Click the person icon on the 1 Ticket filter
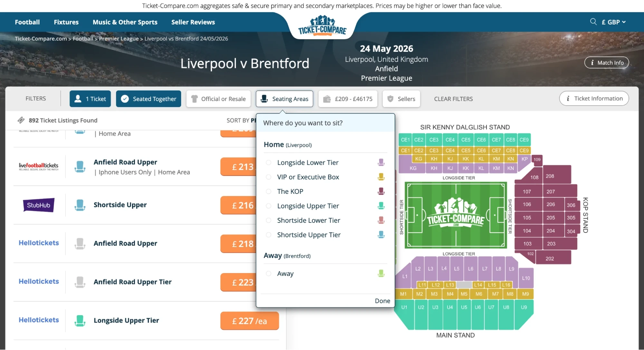 [78, 99]
